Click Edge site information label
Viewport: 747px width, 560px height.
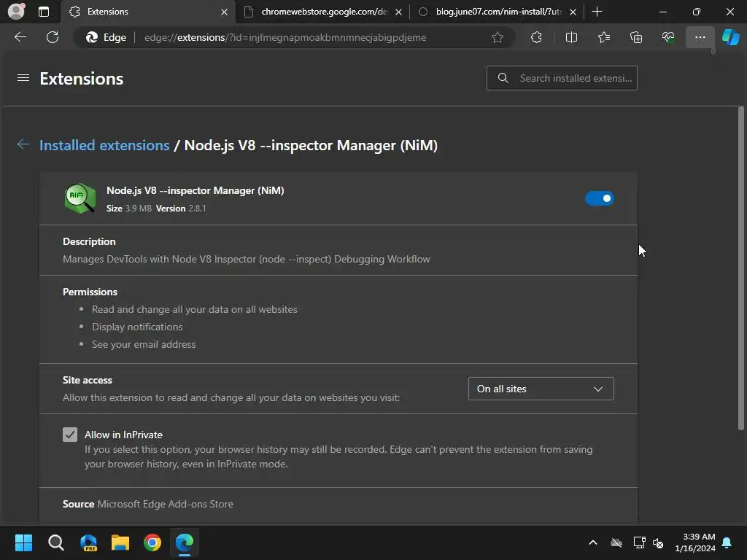click(x=106, y=37)
